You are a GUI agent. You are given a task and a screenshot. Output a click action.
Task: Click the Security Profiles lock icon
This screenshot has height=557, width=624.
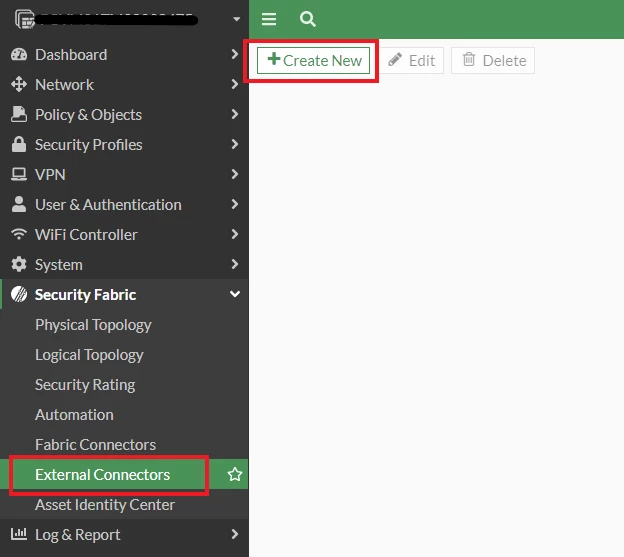[19, 144]
